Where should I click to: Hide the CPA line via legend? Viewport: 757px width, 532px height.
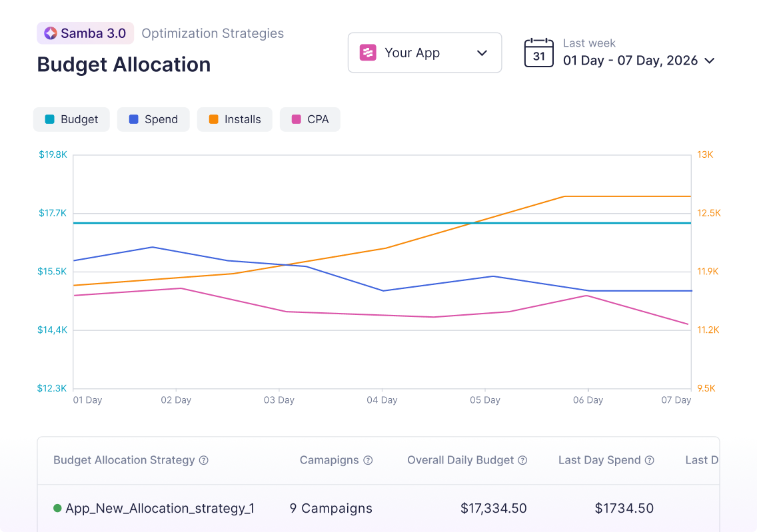point(310,120)
